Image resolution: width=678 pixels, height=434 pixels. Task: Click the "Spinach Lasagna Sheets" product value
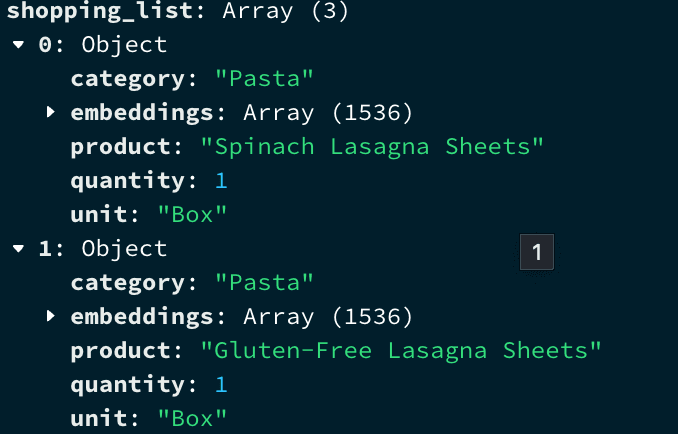point(372,147)
